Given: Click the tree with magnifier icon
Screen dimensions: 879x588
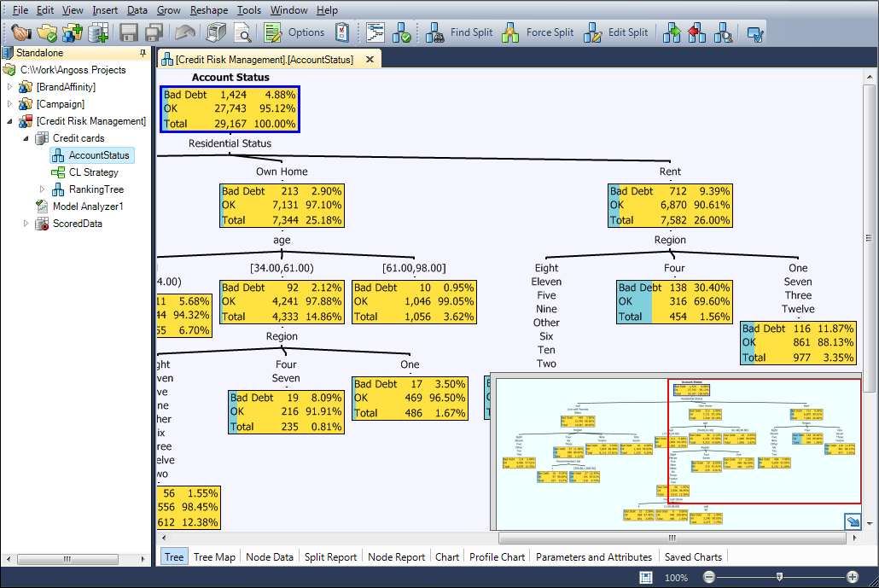Looking at the screenshot, I should 723,33.
